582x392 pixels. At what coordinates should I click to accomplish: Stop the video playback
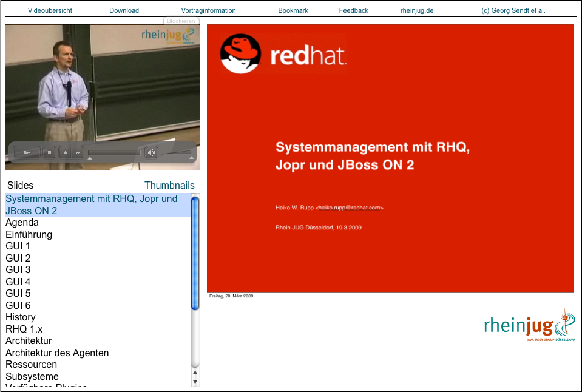(x=49, y=152)
